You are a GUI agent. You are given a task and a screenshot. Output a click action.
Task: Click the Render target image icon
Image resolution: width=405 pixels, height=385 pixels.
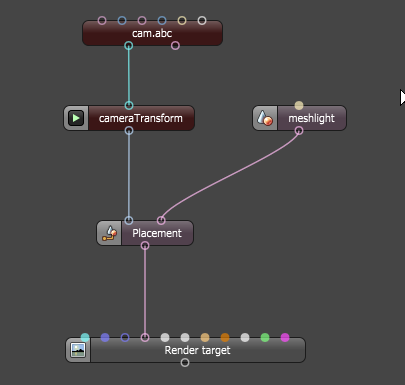tap(78, 350)
